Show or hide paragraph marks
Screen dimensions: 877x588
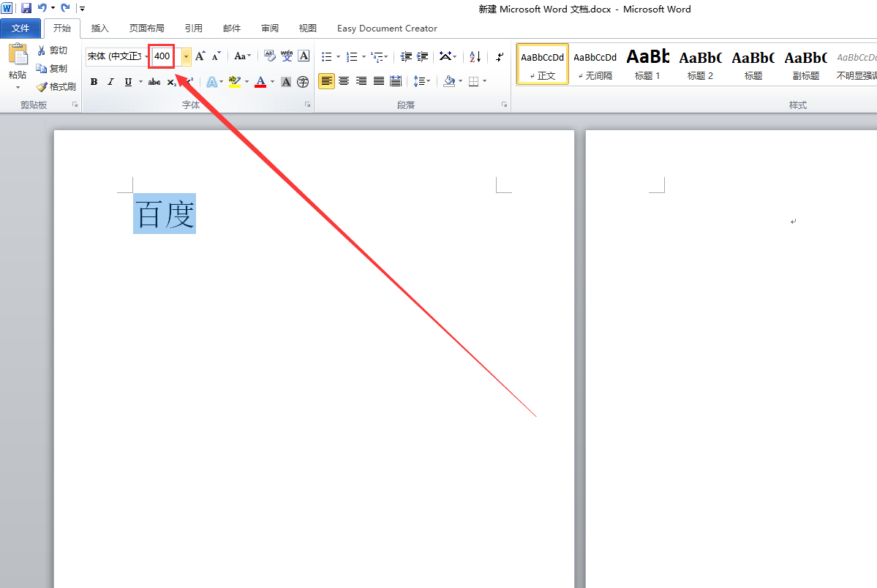499,56
